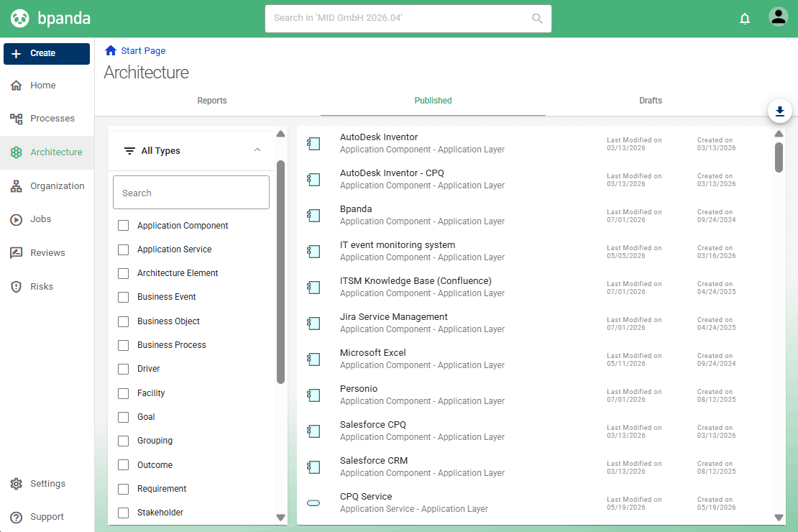Screen dimensions: 798x532
Task: Click the component icon for Bpanda row
Action: (x=313, y=216)
